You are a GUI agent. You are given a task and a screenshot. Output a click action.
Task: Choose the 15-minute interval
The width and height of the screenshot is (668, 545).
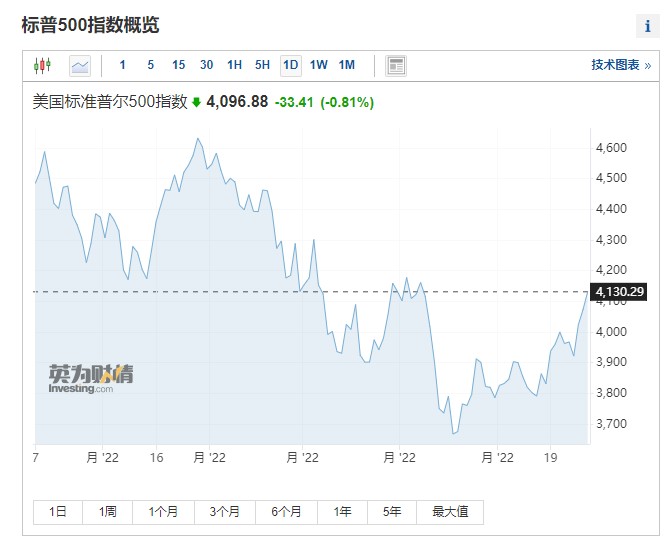click(179, 65)
